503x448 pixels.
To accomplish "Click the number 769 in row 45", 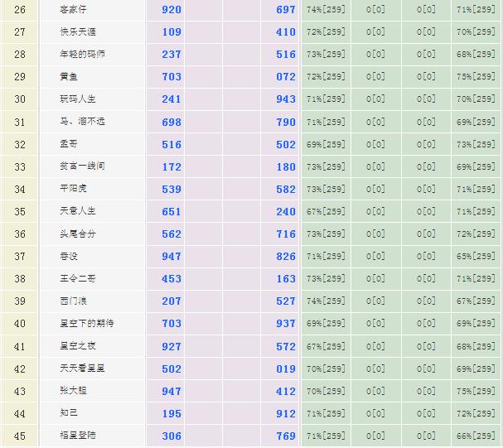I will 286,436.
